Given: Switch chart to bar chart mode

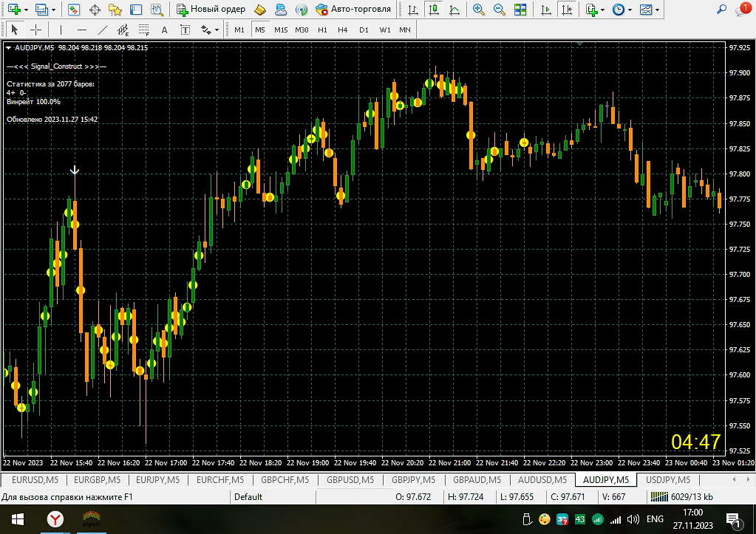Looking at the screenshot, I should pyautogui.click(x=412, y=9).
